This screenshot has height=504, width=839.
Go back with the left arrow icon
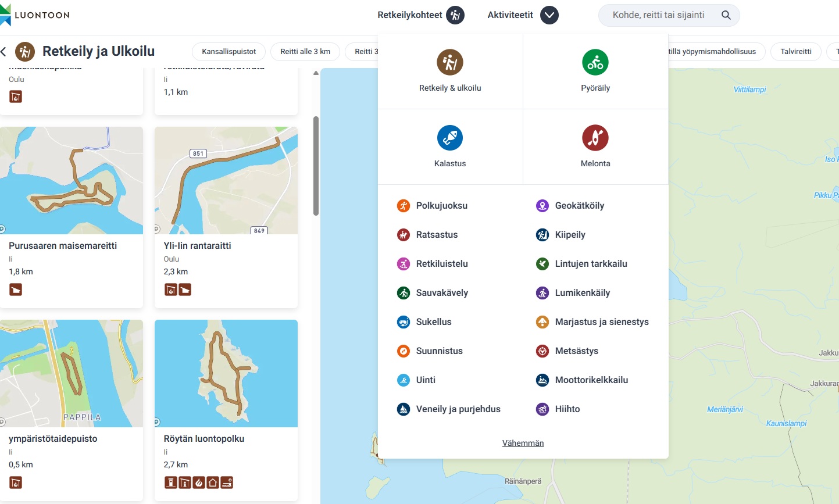3,52
